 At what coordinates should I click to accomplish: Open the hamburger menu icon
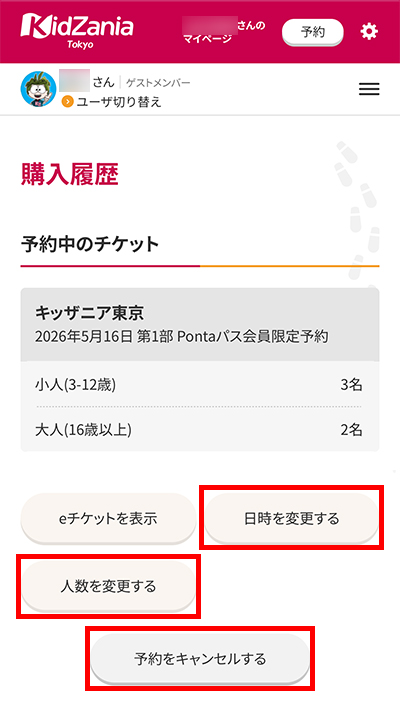coord(369,89)
